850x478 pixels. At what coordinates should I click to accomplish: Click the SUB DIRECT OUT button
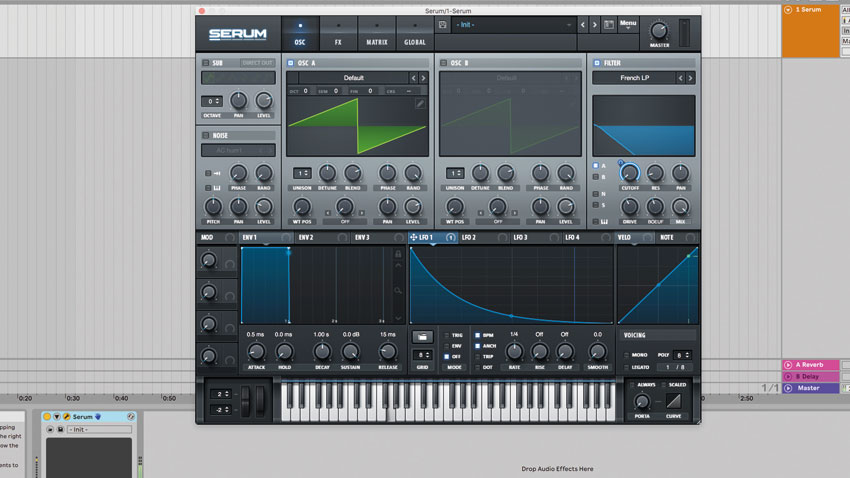pos(257,63)
